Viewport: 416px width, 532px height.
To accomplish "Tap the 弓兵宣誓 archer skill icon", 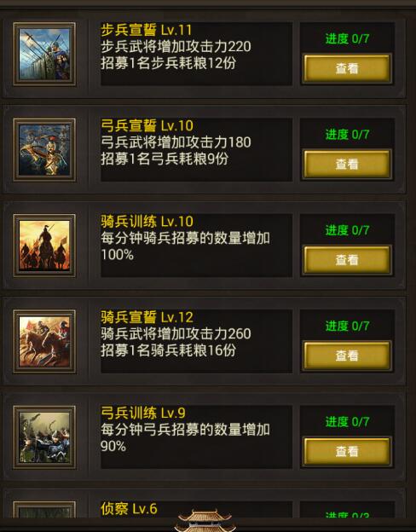I will [x=44, y=150].
